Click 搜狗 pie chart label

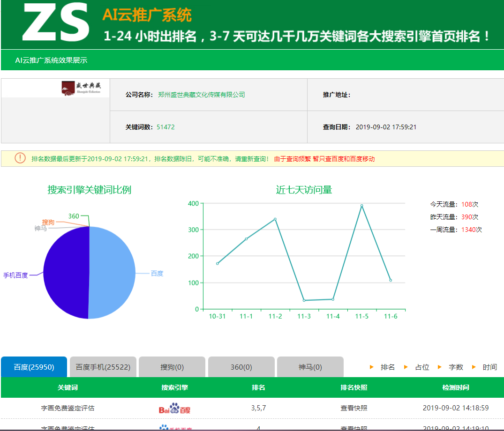[x=48, y=222]
